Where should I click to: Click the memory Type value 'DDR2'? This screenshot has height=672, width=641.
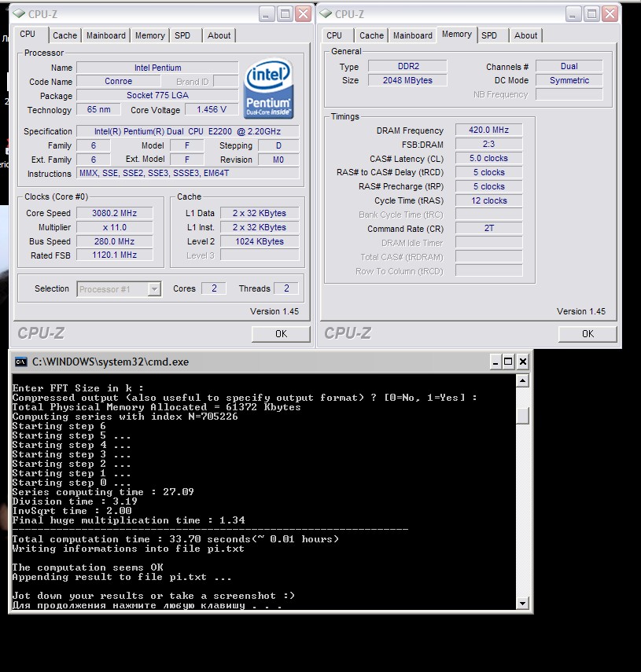407,67
